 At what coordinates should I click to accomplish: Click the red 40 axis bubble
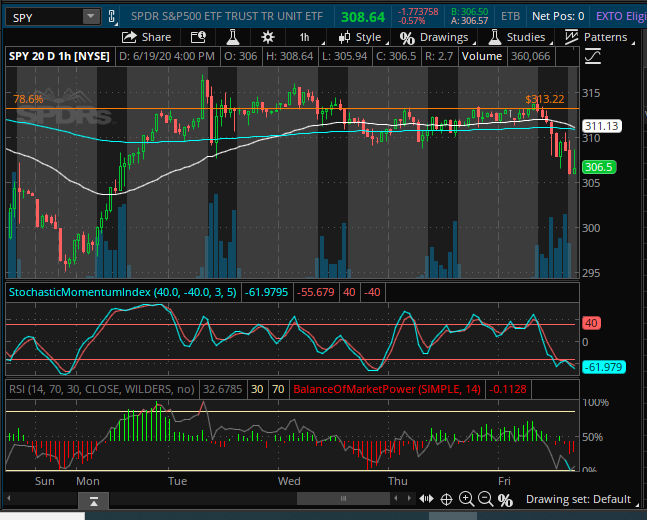click(591, 323)
